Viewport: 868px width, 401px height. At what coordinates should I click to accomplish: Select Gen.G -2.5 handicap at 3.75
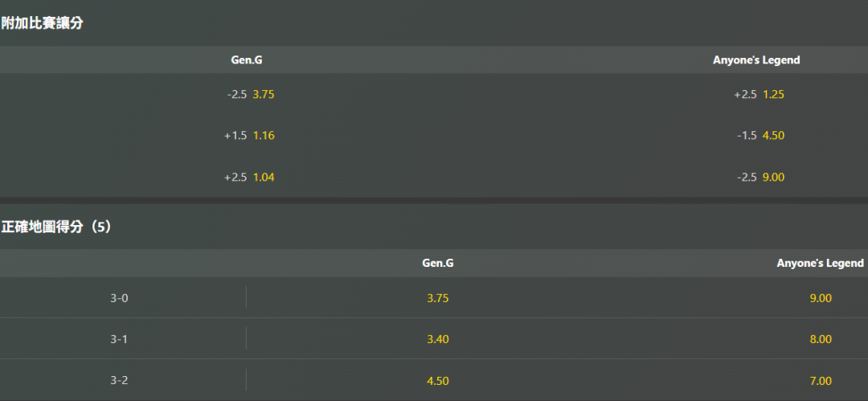pyautogui.click(x=251, y=94)
